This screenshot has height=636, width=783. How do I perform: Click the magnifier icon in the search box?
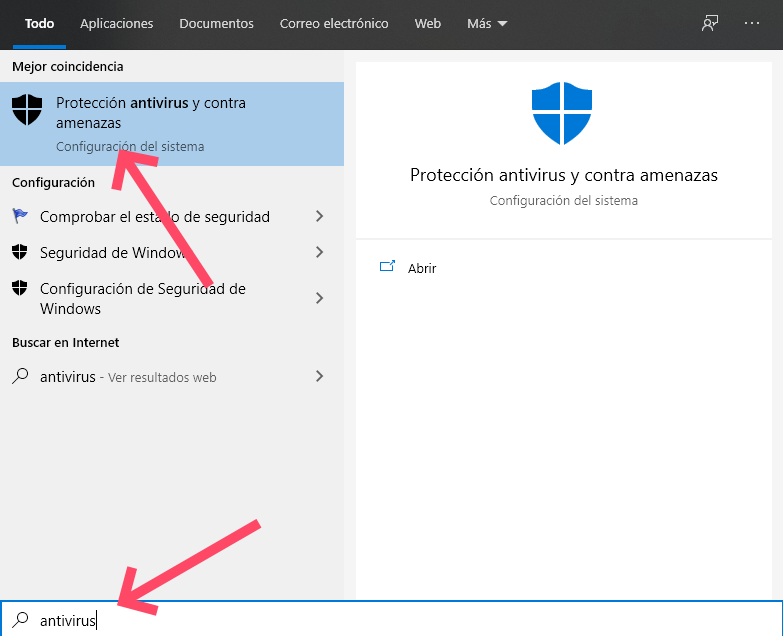coord(20,620)
